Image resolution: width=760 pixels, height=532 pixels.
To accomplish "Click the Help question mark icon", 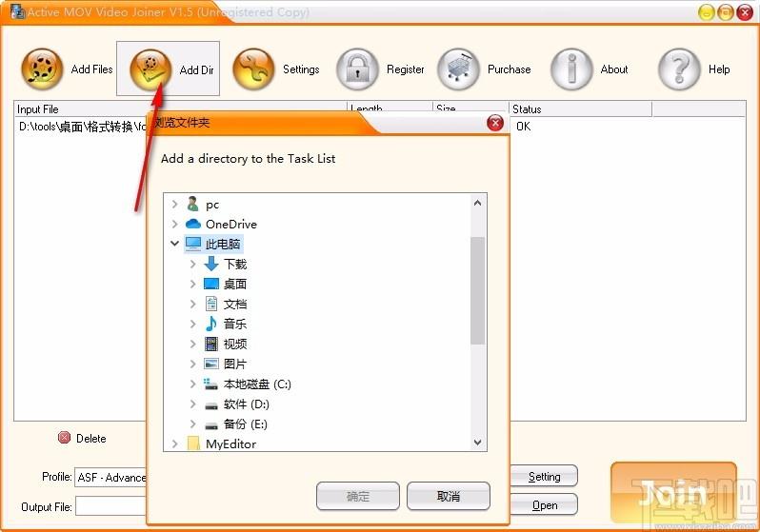I will tap(679, 69).
